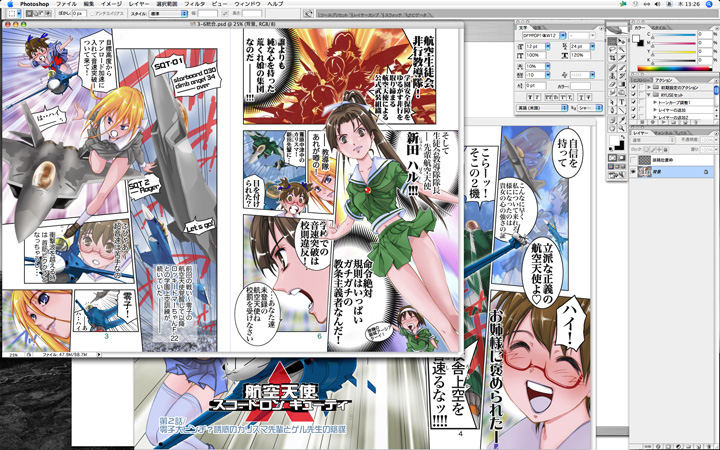The height and width of the screenshot is (450, 720).
Task: Open the スタイル dropdown in options bar
Action: [169, 13]
